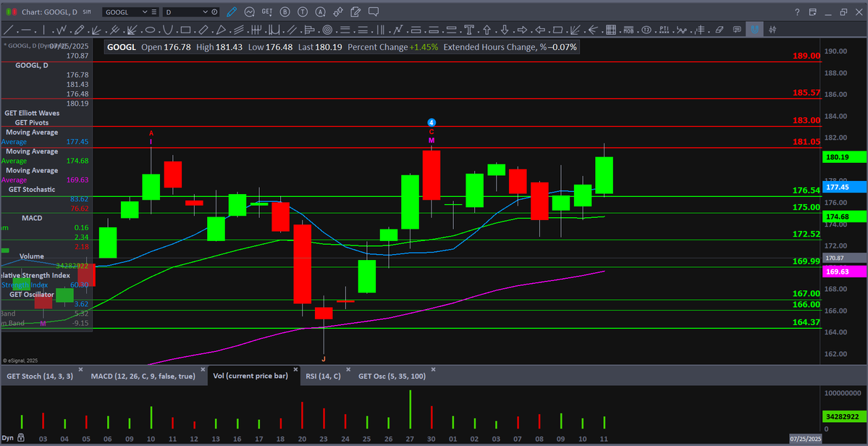The height and width of the screenshot is (446, 868).
Task: Select the PTI tool
Action: point(665,30)
